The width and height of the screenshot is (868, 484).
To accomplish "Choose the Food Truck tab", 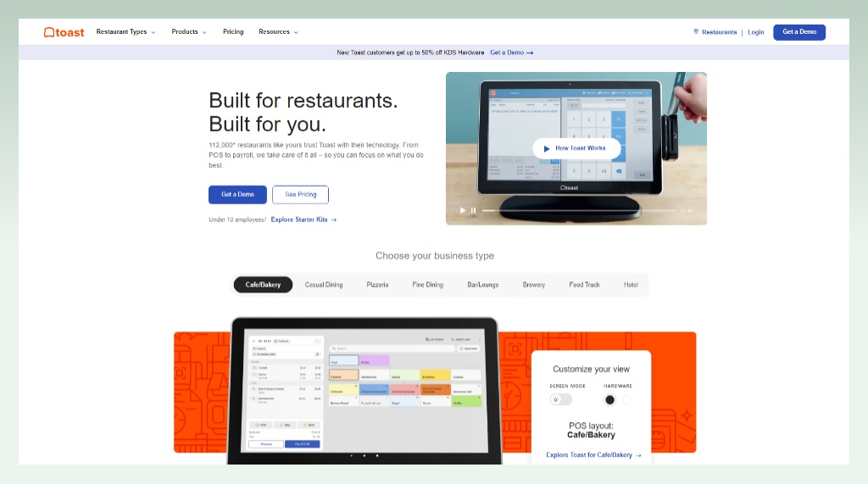I will coord(584,285).
